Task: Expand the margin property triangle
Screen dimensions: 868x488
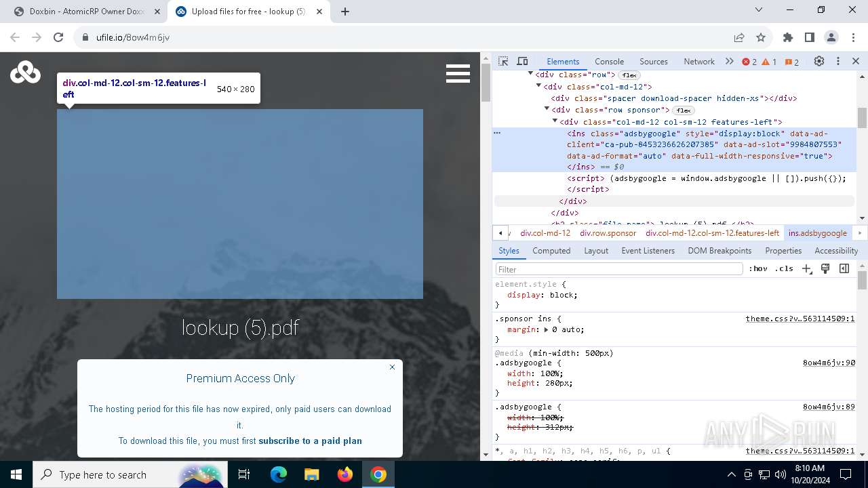Action: click(x=546, y=329)
